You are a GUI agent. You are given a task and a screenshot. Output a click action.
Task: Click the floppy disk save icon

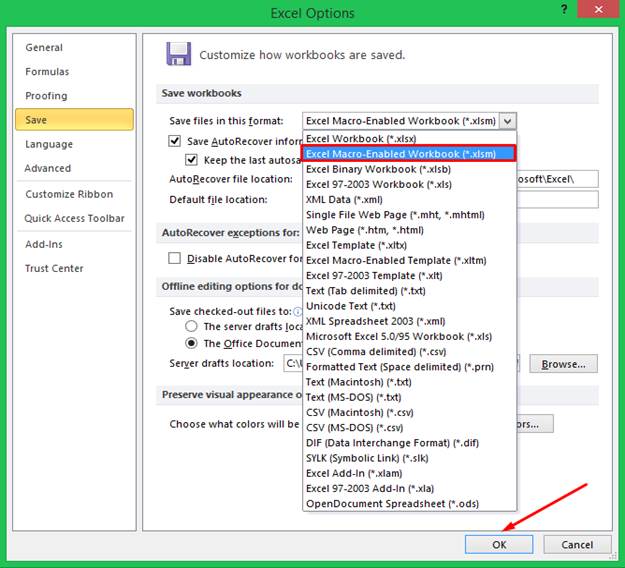click(x=178, y=54)
